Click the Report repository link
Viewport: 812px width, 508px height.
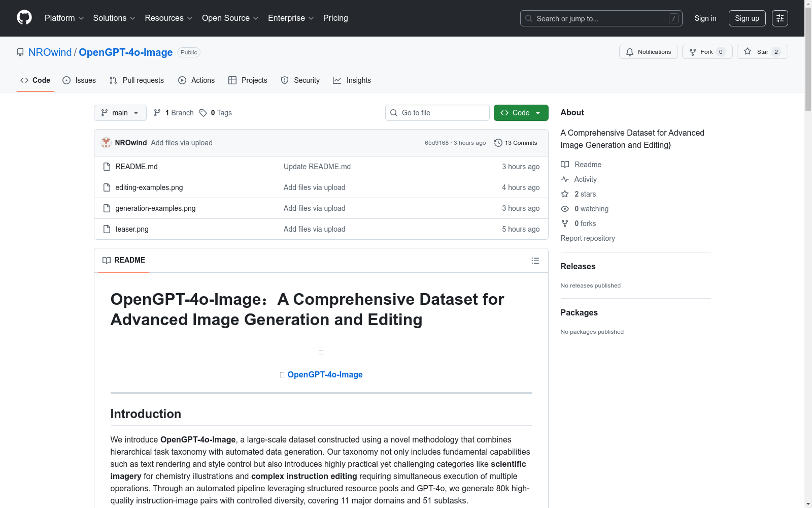(588, 238)
